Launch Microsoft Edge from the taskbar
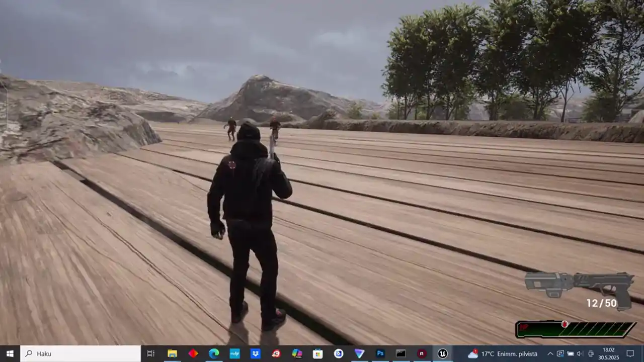The image size is (644, 362). 214,353
